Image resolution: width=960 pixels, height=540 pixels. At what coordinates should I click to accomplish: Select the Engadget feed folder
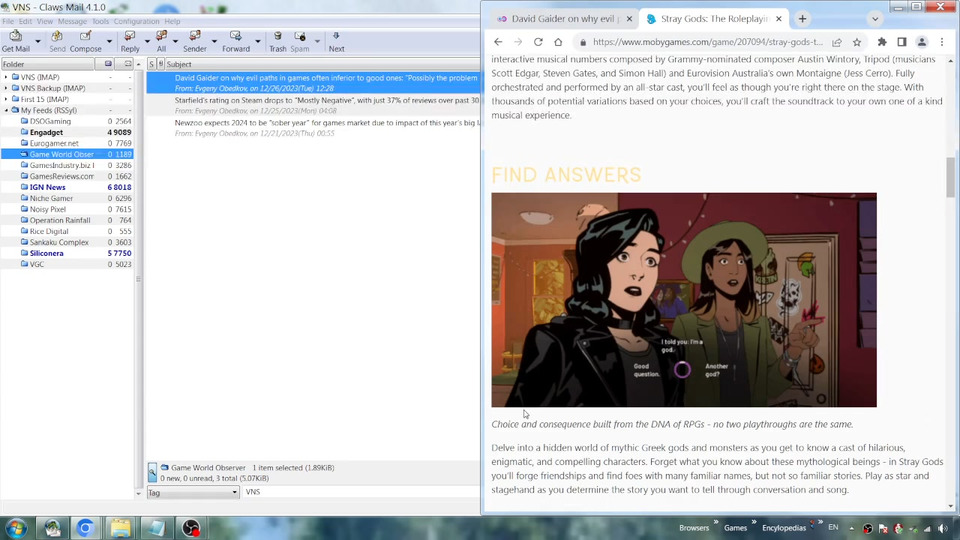(x=47, y=132)
